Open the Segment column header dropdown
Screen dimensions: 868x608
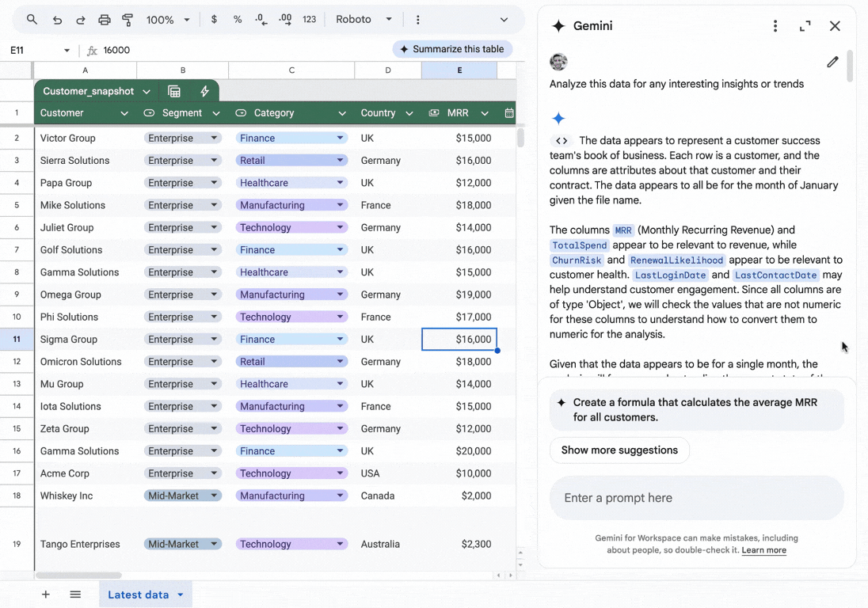216,113
